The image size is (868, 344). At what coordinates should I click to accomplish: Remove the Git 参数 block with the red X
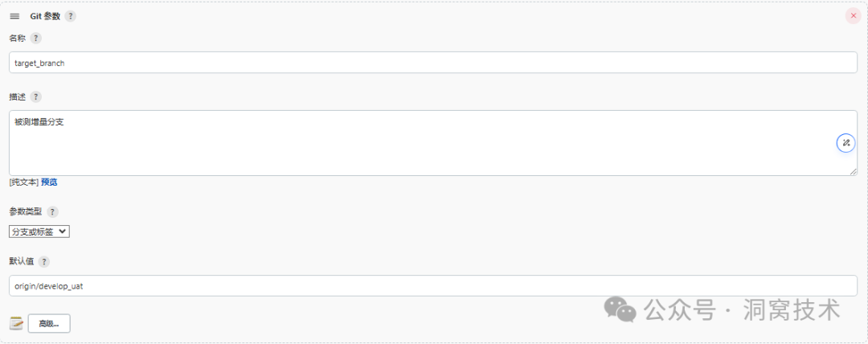coord(853,15)
